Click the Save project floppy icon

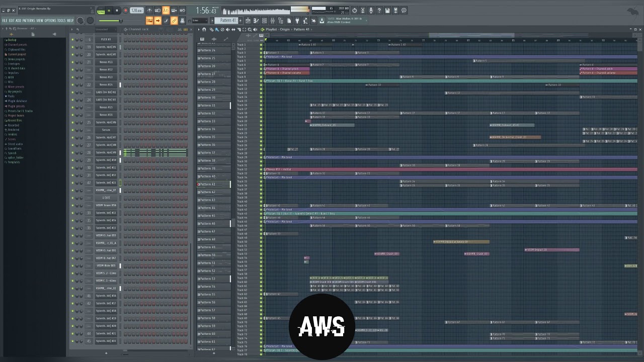[387, 11]
